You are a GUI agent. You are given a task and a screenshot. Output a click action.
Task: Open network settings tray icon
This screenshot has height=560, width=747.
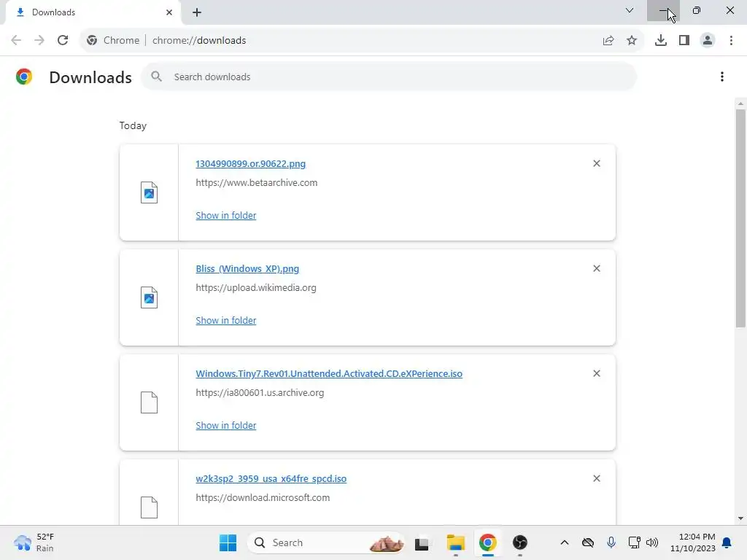pos(634,542)
